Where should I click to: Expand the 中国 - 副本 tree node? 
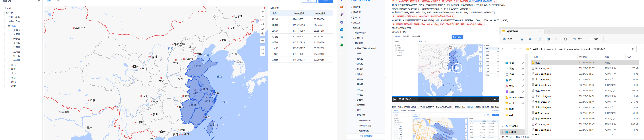click(7, 17)
